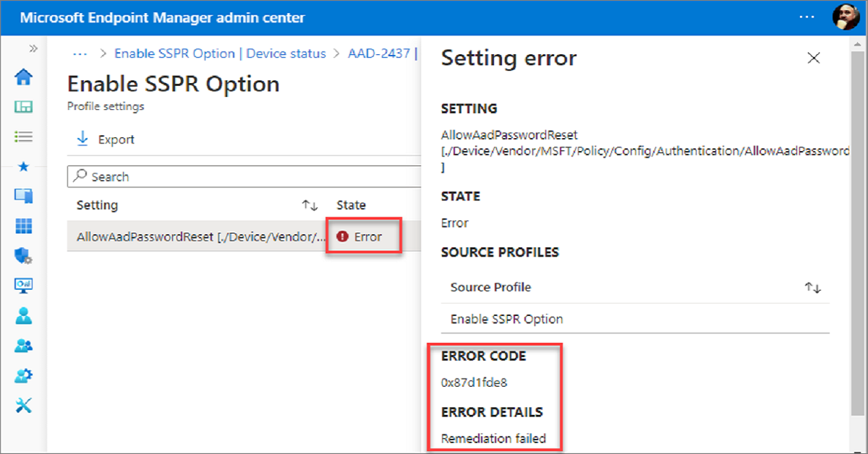Screen dimensions: 868x454
Task: Expand the breadcrumb ellipsis
Action: point(80,53)
